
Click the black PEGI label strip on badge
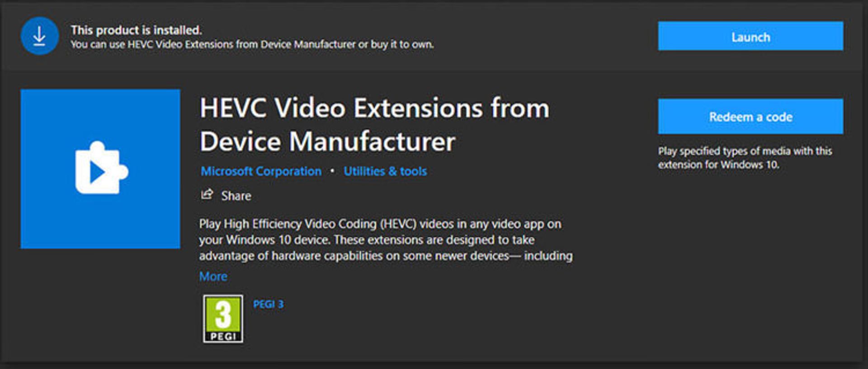(x=223, y=336)
